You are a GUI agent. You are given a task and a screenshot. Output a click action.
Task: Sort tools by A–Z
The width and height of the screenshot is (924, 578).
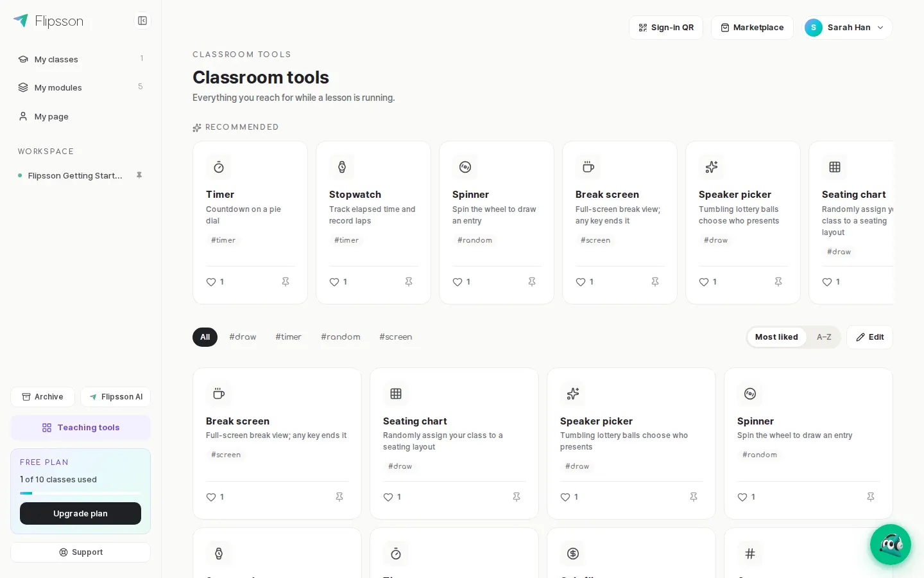[824, 337]
